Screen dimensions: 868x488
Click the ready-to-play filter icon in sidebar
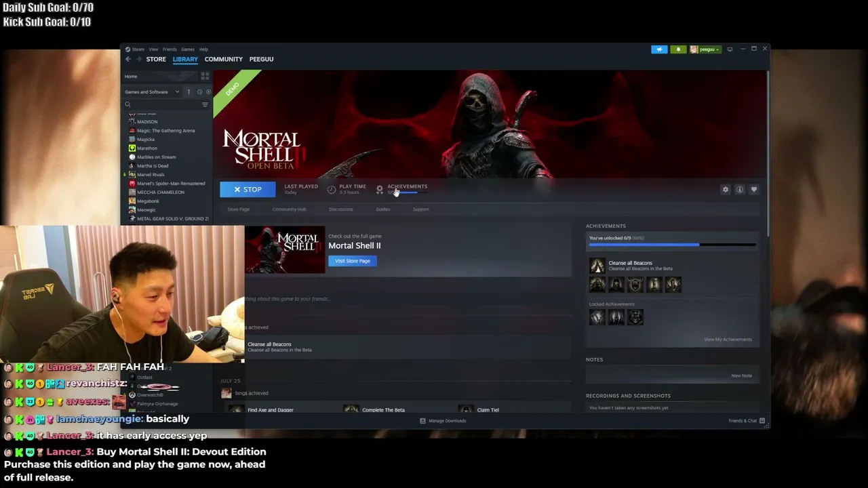point(208,92)
